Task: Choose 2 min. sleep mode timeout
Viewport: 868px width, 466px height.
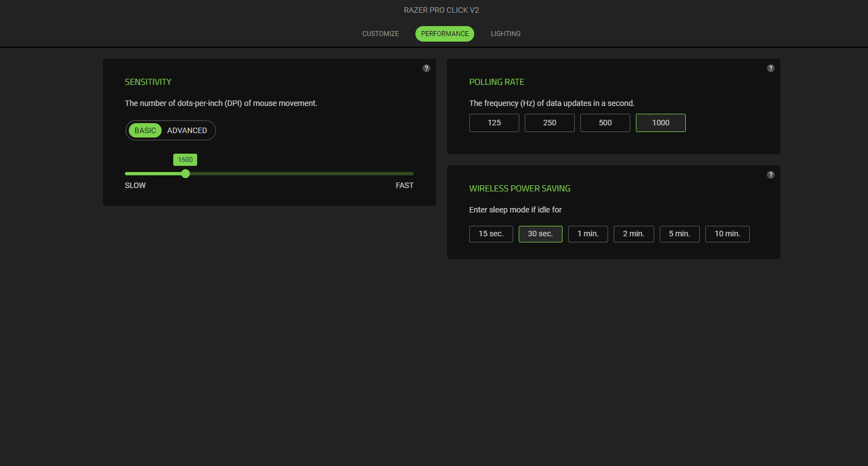Action: click(x=634, y=234)
